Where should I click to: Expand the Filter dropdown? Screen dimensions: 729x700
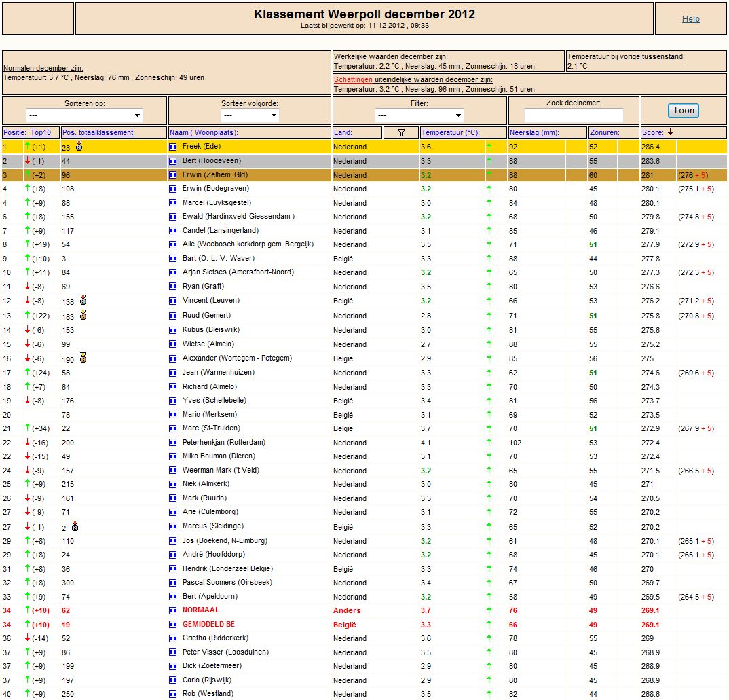[419, 115]
